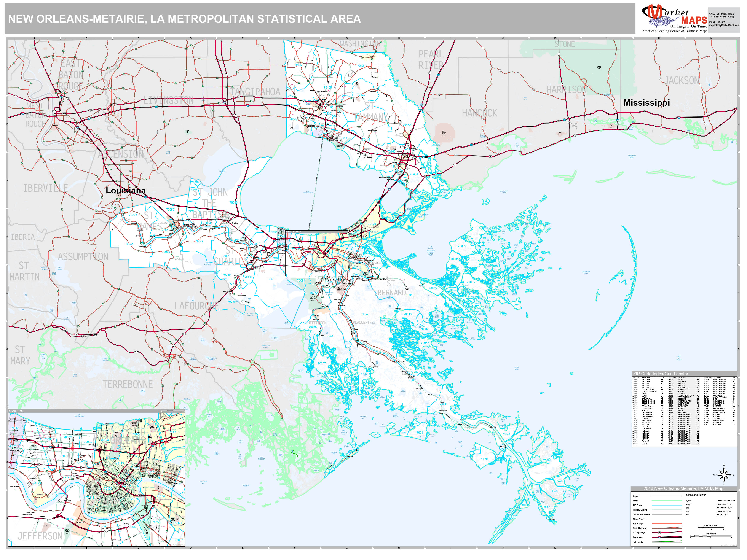747x560 pixels.
Task: Click the HARRISON county label
Action: pyautogui.click(x=567, y=89)
